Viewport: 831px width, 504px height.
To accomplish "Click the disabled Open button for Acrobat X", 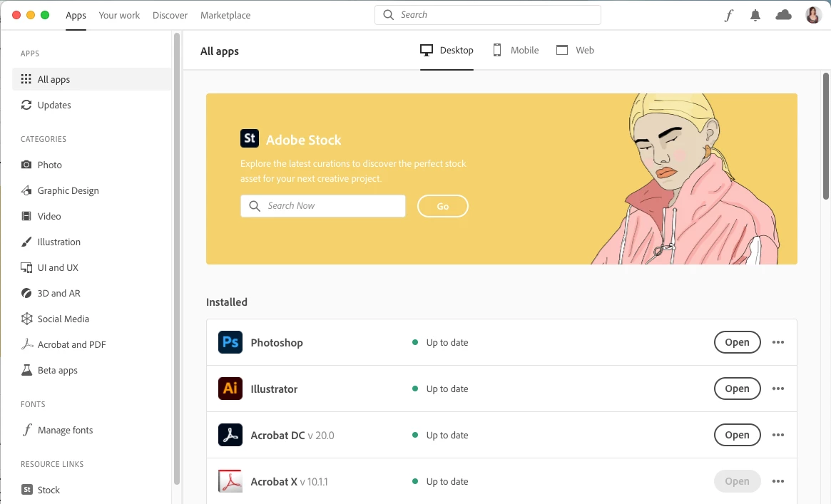I will click(737, 481).
